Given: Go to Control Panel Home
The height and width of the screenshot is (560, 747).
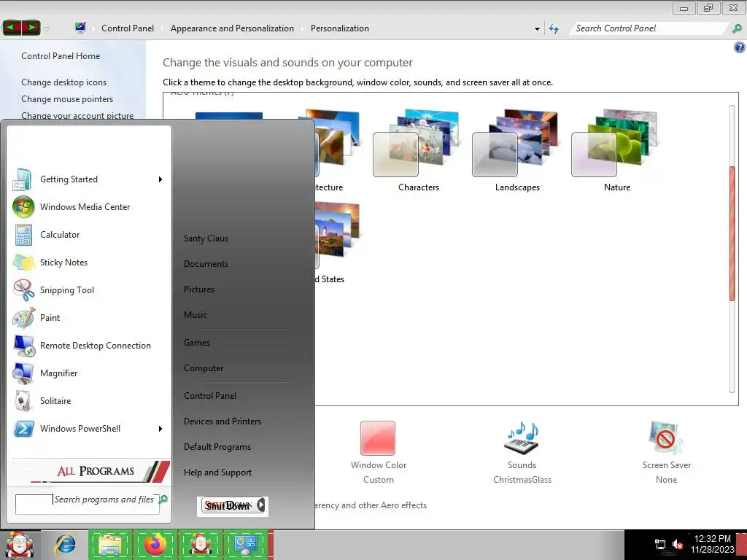Looking at the screenshot, I should pyautogui.click(x=61, y=56).
